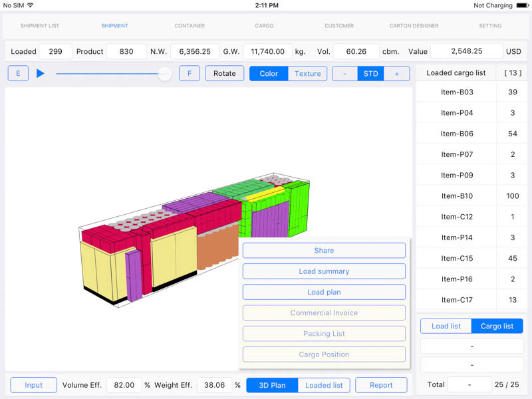The height and width of the screenshot is (399, 532).
Task: Open the Carton Designer tab
Action: (x=414, y=26)
